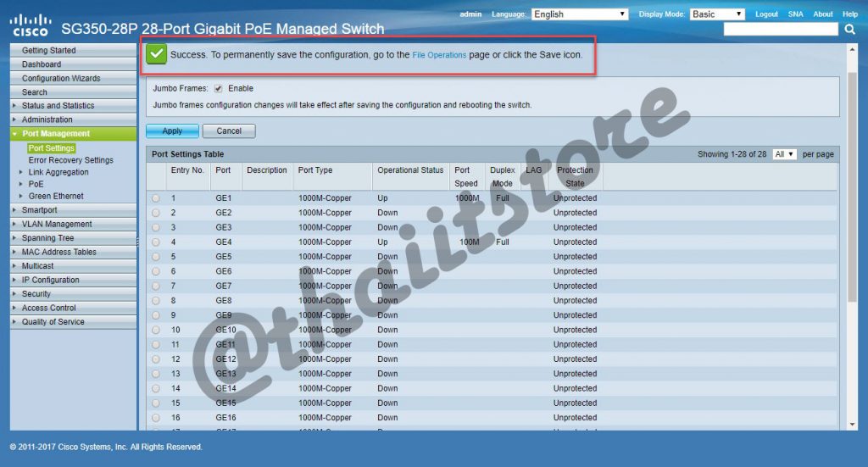
Task: Open VLAN Management menu
Action: point(73,224)
